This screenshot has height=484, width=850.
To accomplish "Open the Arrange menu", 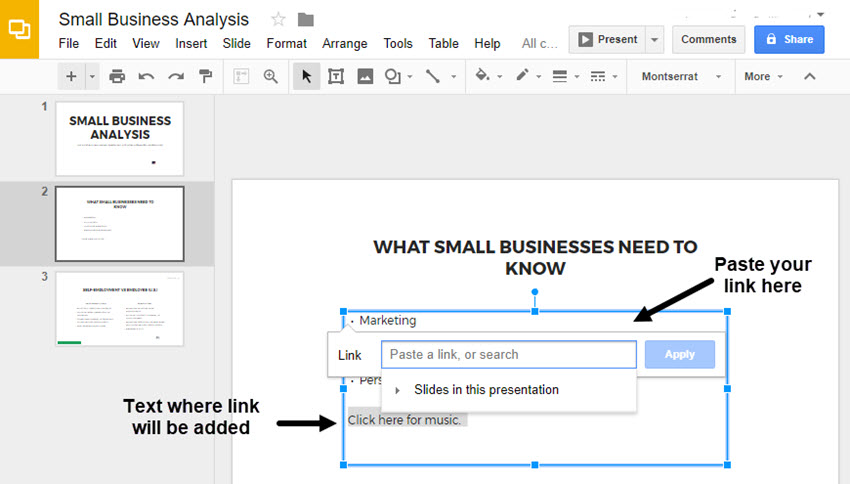I will 345,43.
